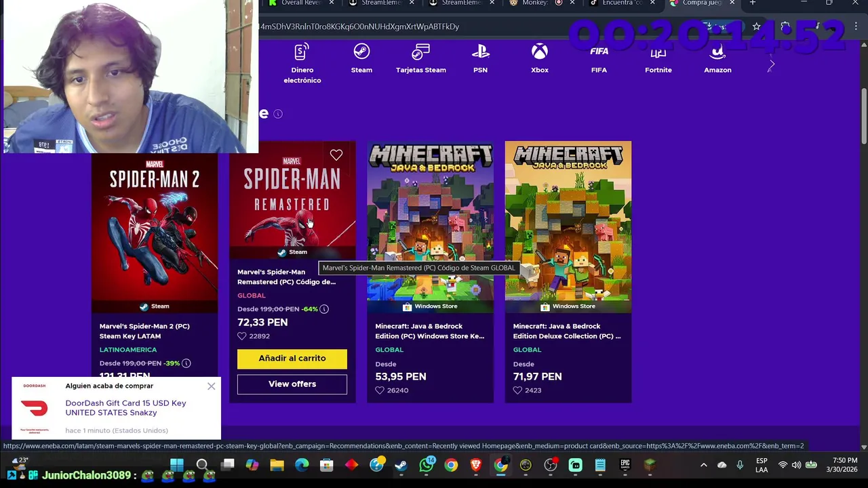Open Microsoft Store from taskbar
The height and width of the screenshot is (488, 868).
[x=327, y=465]
